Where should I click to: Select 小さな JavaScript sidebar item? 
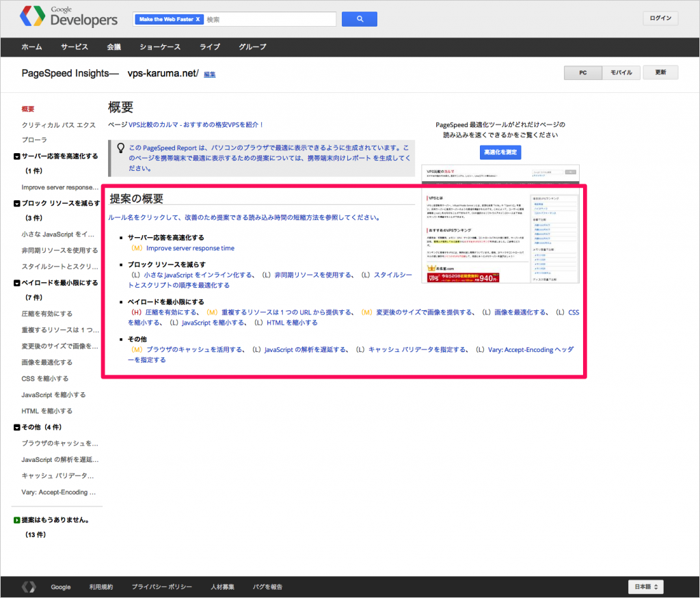[58, 234]
